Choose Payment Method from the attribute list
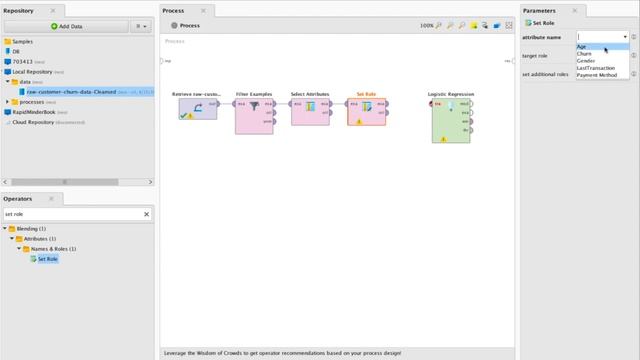This screenshot has height=360, width=640. pos(602,75)
